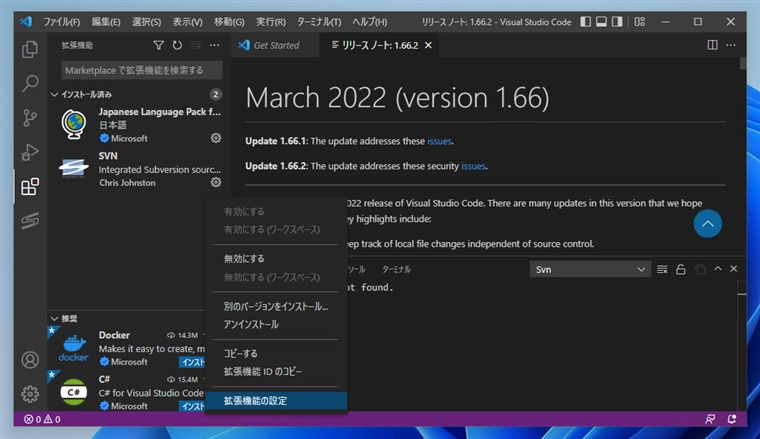
Task: Click the Marketplace extension search box
Action: click(140, 70)
